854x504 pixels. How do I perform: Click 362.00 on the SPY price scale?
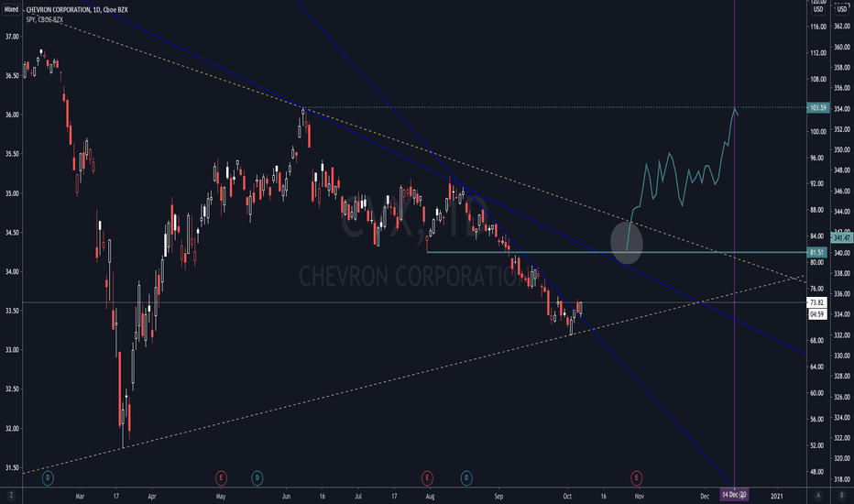tap(842, 27)
